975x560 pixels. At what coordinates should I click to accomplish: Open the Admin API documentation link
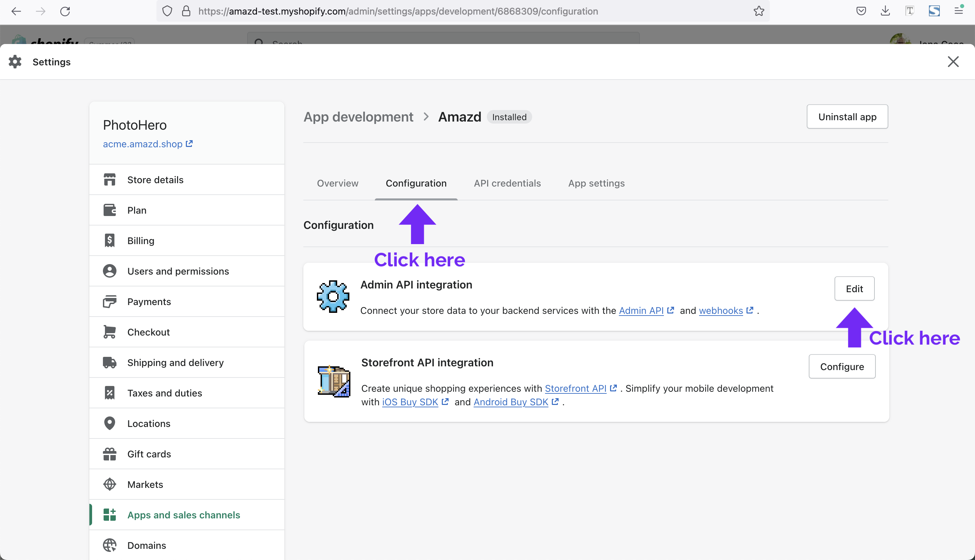(646, 310)
